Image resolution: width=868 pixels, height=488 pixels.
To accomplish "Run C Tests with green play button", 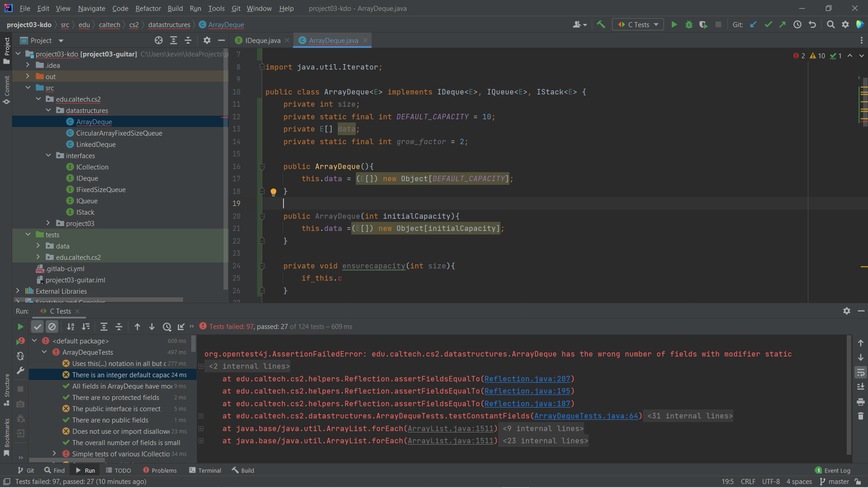I will click(674, 25).
